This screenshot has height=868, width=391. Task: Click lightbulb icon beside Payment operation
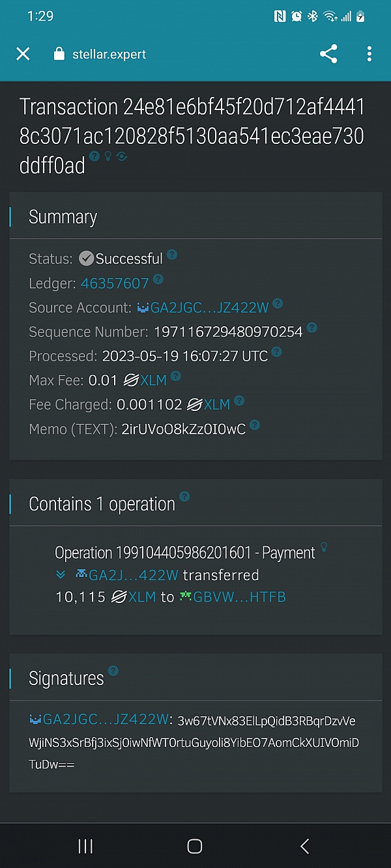point(324,547)
